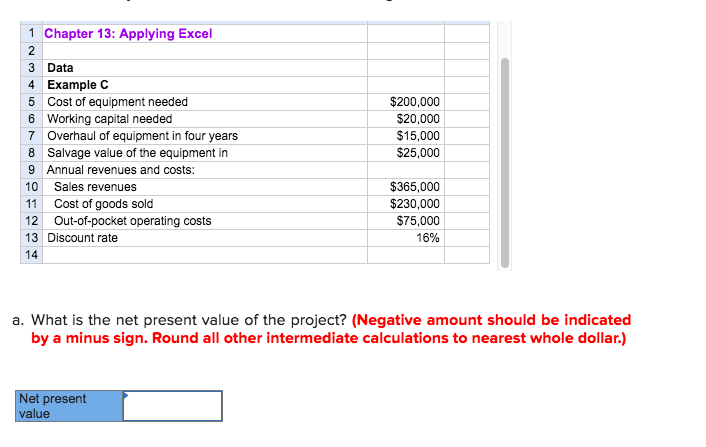
Task: Select the Working capital needed label cell
Action: [205, 119]
